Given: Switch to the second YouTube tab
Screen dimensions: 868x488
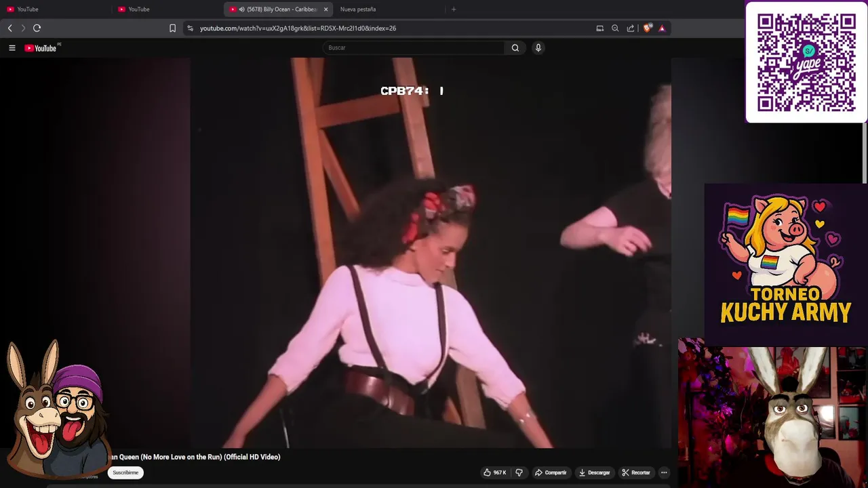Looking at the screenshot, I should pyautogui.click(x=167, y=9).
